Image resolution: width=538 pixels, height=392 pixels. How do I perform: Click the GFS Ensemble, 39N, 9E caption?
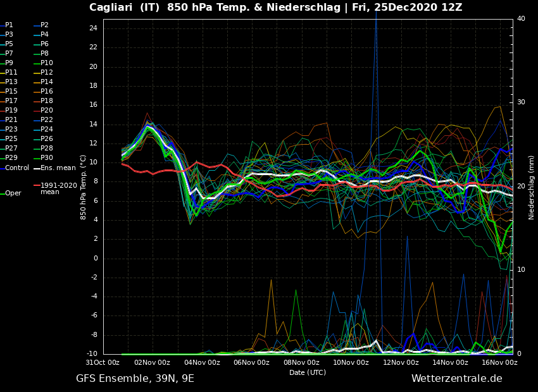[135, 379]
